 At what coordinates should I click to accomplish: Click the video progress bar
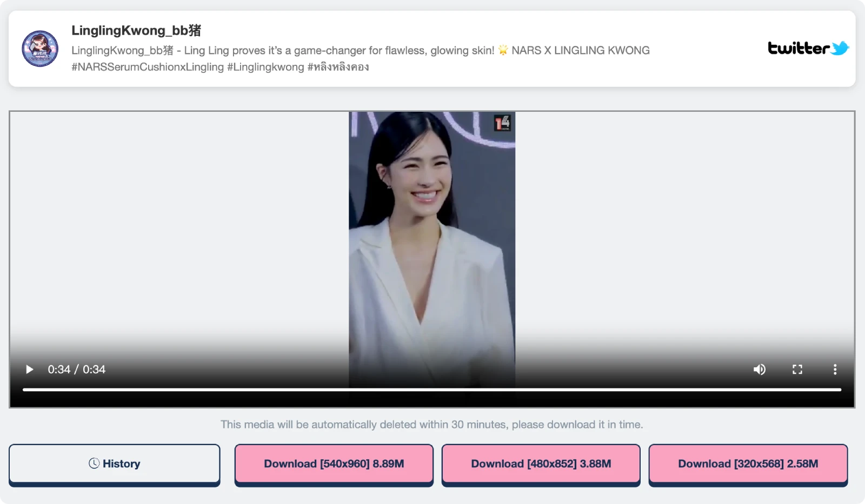(x=431, y=389)
